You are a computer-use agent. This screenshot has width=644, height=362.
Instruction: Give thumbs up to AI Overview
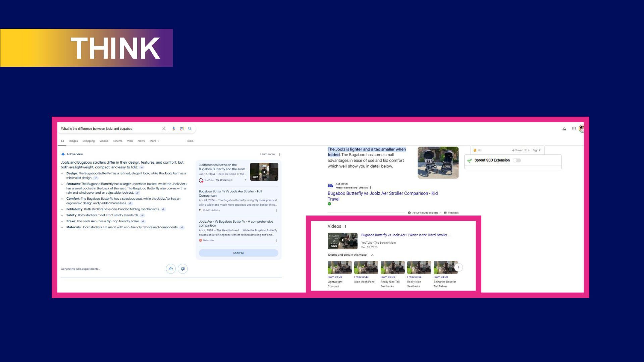(x=171, y=269)
